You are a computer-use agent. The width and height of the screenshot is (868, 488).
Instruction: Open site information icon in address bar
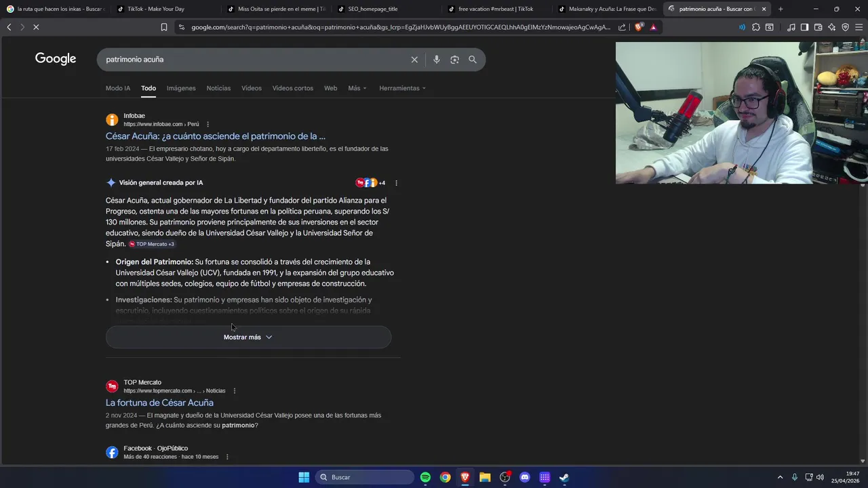(x=181, y=27)
